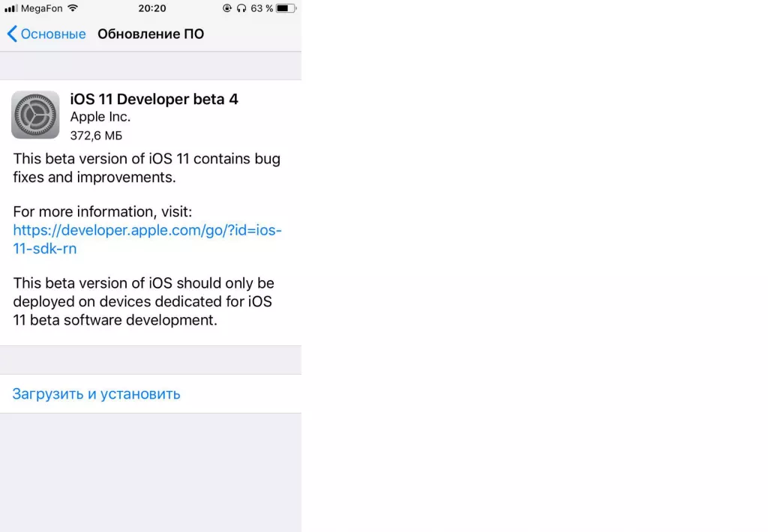Open the developer.apple.com release notes link
Viewport: 768px width, 532px height.
point(147,230)
